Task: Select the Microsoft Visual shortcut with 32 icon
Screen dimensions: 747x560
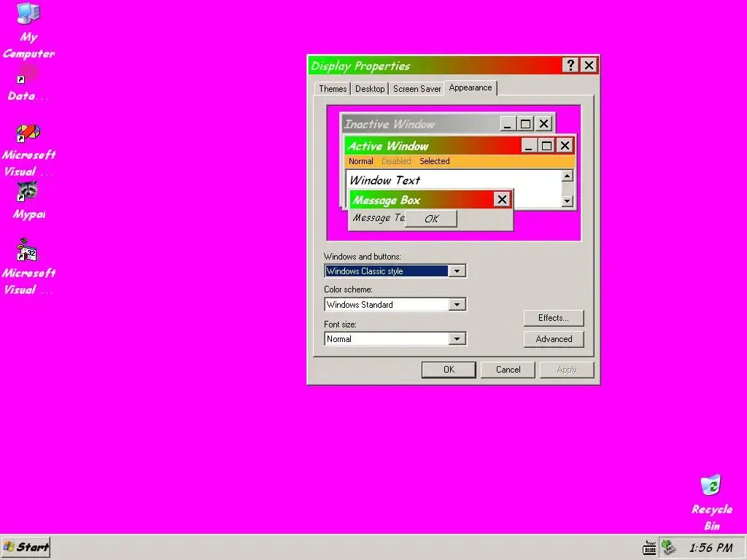Action: (28, 267)
